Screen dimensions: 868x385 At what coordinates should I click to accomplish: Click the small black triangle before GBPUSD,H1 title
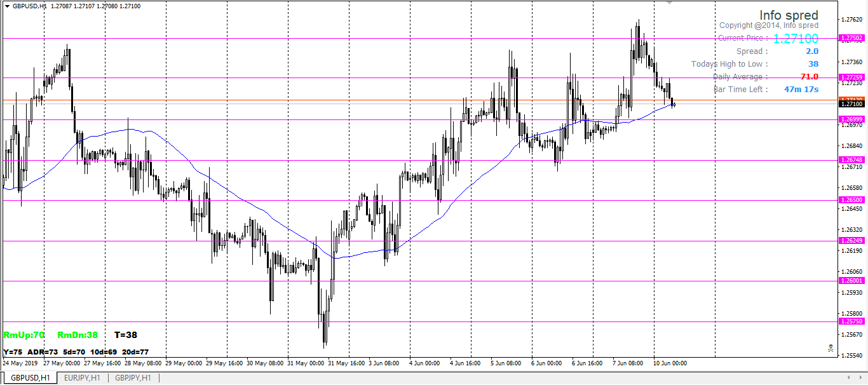click(7, 6)
